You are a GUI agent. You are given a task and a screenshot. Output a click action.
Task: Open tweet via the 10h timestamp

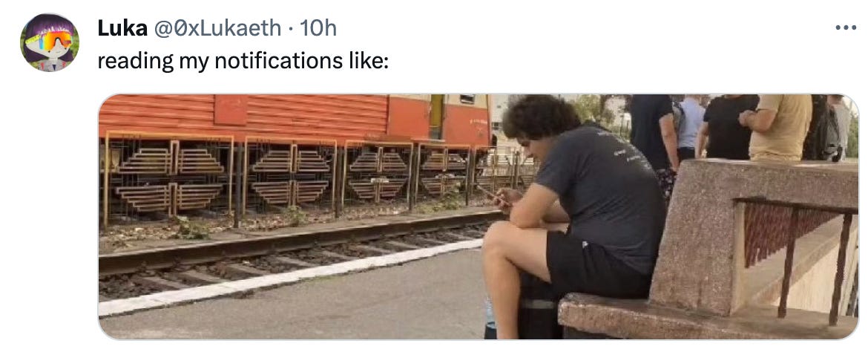pos(318,27)
